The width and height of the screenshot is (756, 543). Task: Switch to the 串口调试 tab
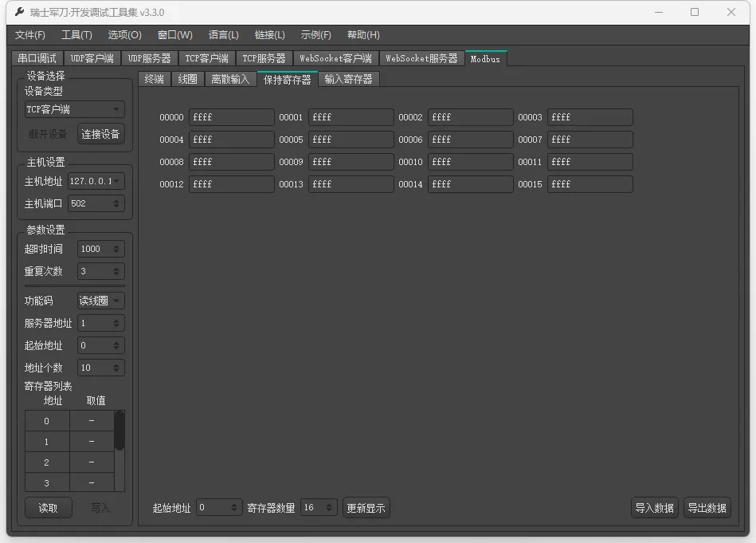tap(37, 58)
